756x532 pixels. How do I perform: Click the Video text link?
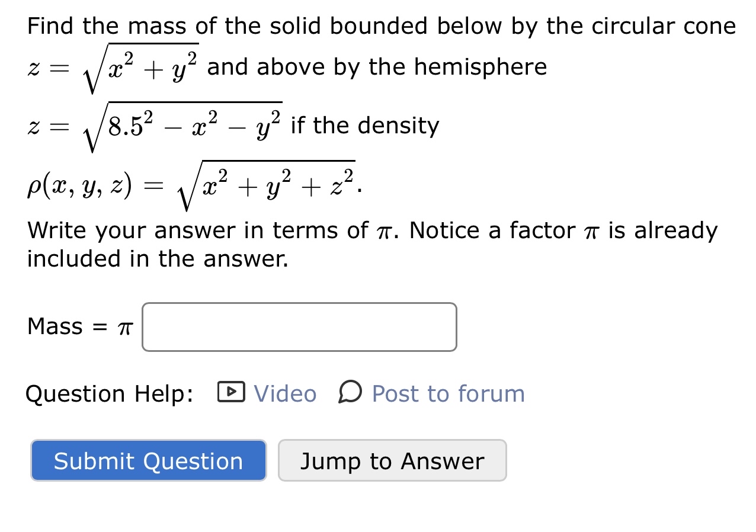click(x=284, y=393)
